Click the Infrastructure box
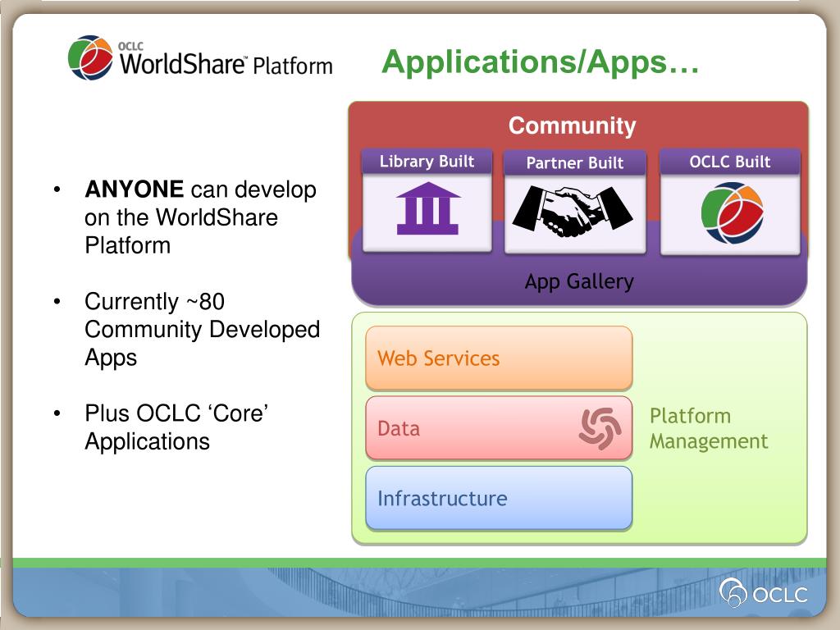The width and height of the screenshot is (840, 630). point(499,498)
